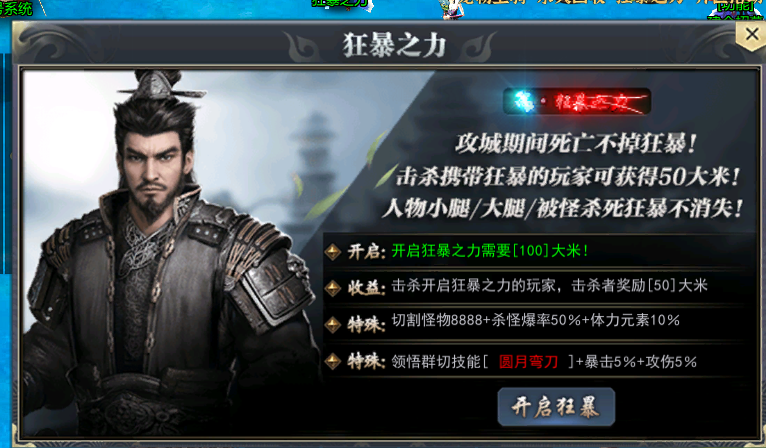The image size is (766, 448).
Task: Close the 狂暴之力 dialog window
Action: (x=751, y=35)
